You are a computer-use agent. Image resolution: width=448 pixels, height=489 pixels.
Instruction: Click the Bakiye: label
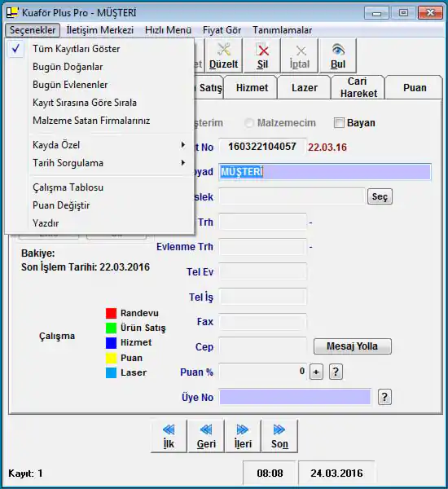point(38,253)
